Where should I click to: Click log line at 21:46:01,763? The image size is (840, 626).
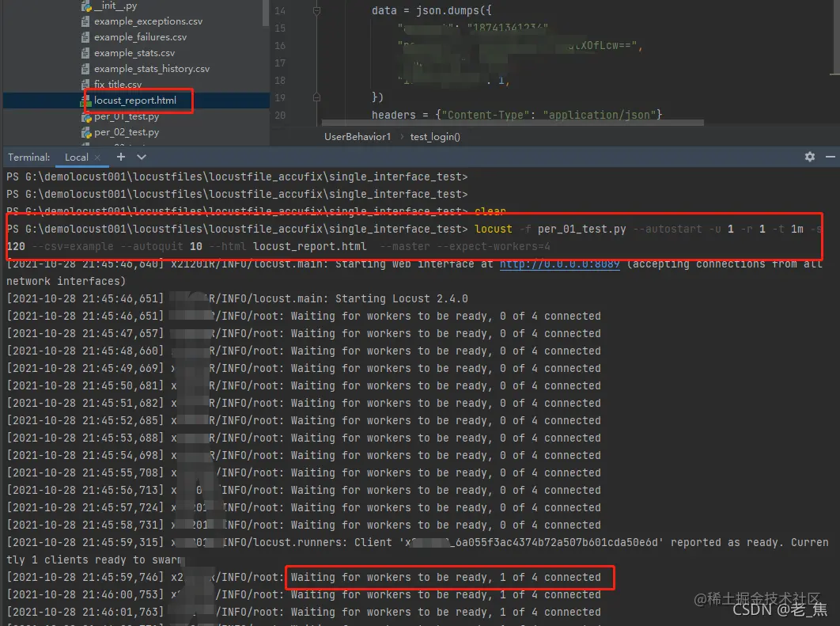coord(303,612)
